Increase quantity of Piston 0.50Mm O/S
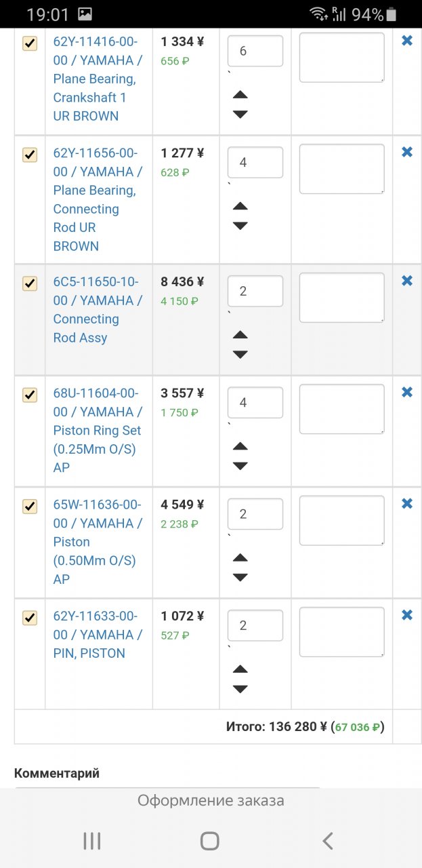 point(240,558)
